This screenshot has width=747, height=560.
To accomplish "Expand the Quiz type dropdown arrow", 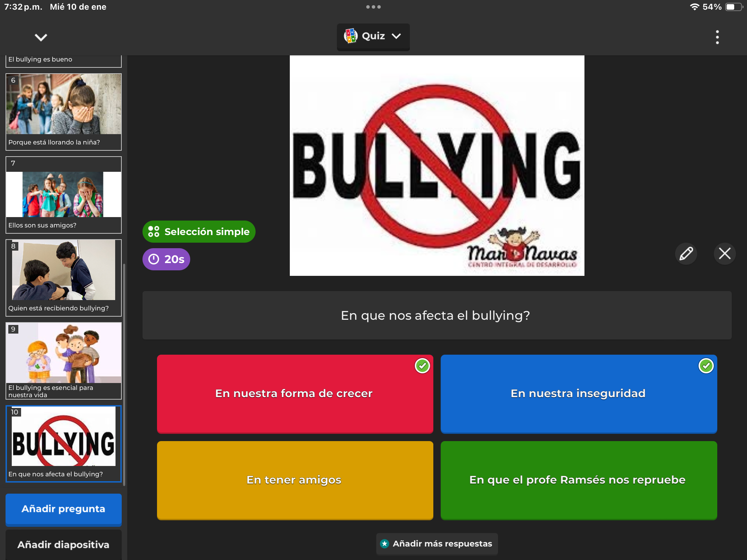I will click(x=396, y=36).
